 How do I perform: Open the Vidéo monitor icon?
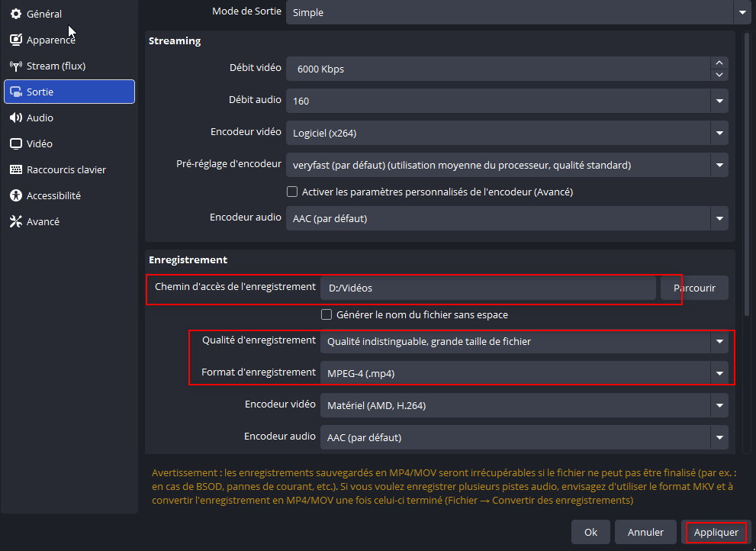point(15,143)
